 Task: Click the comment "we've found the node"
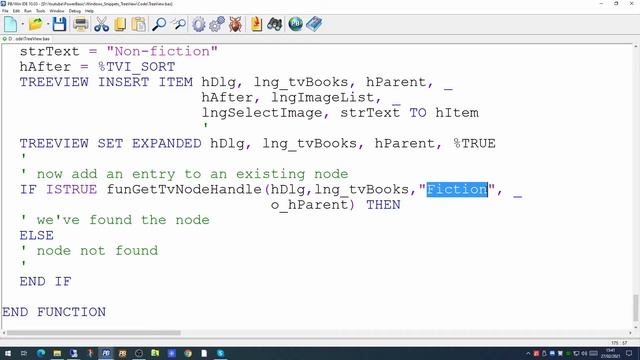(x=115, y=220)
